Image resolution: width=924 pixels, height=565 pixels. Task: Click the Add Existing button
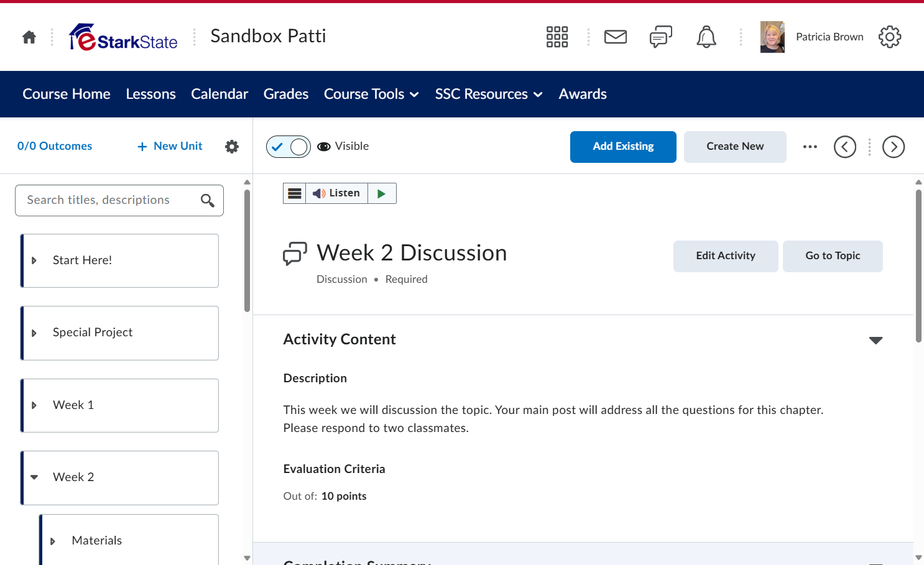pos(623,147)
